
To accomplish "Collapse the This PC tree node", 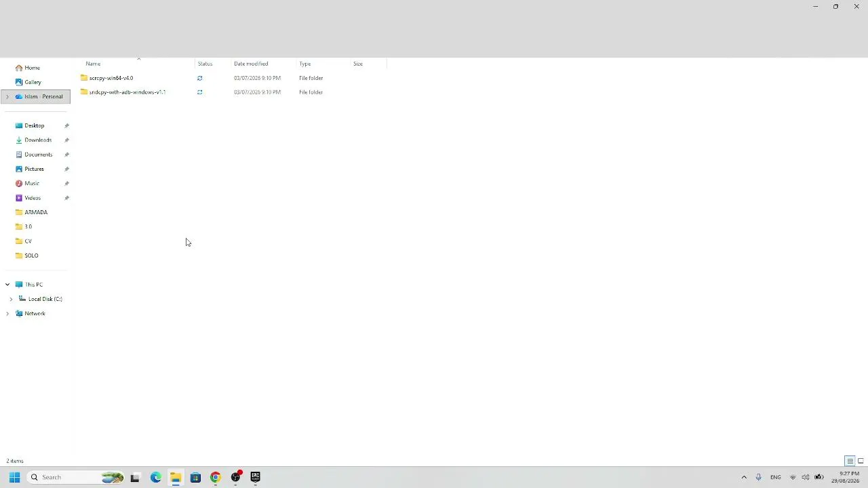I will 7,285.
